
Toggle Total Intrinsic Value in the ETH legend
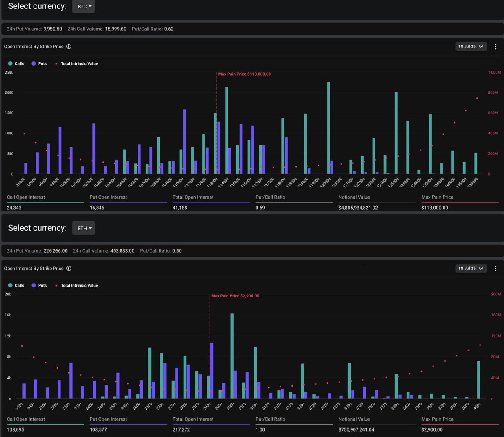(76, 286)
